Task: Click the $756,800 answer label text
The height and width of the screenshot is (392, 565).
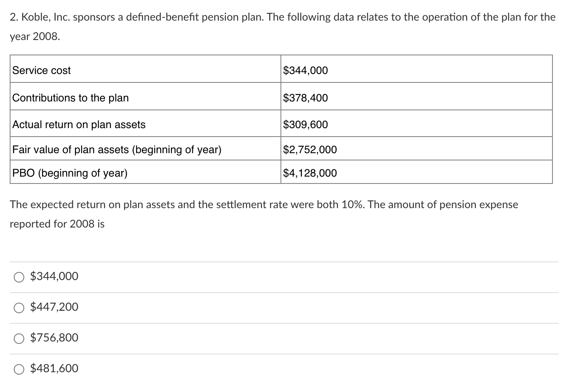Action: click(x=54, y=338)
